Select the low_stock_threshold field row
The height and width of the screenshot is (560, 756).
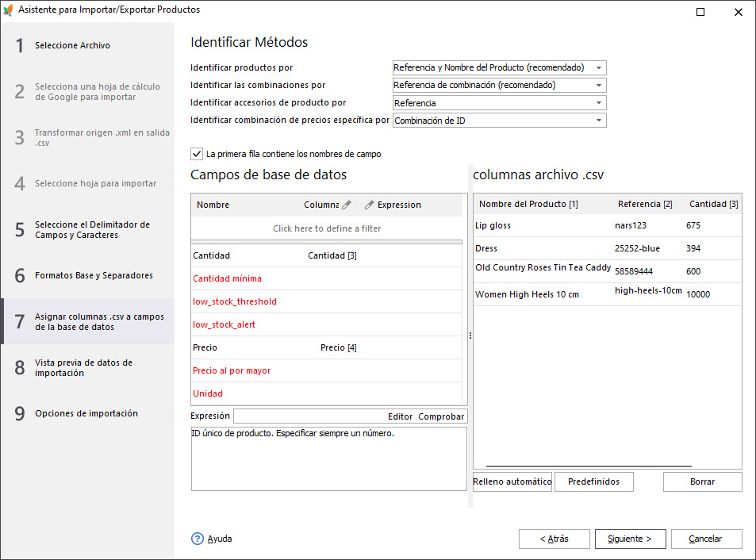tap(326, 301)
